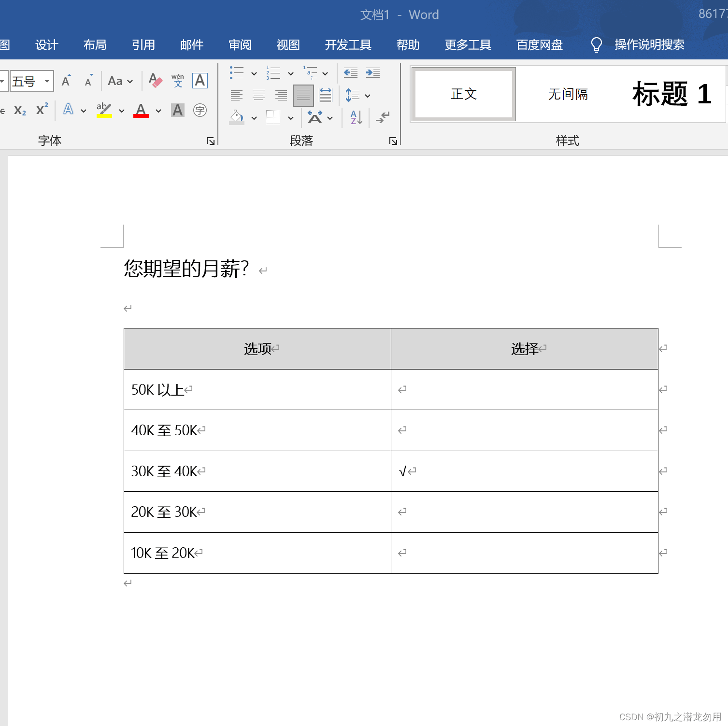Toggle distributed alignment

326,95
